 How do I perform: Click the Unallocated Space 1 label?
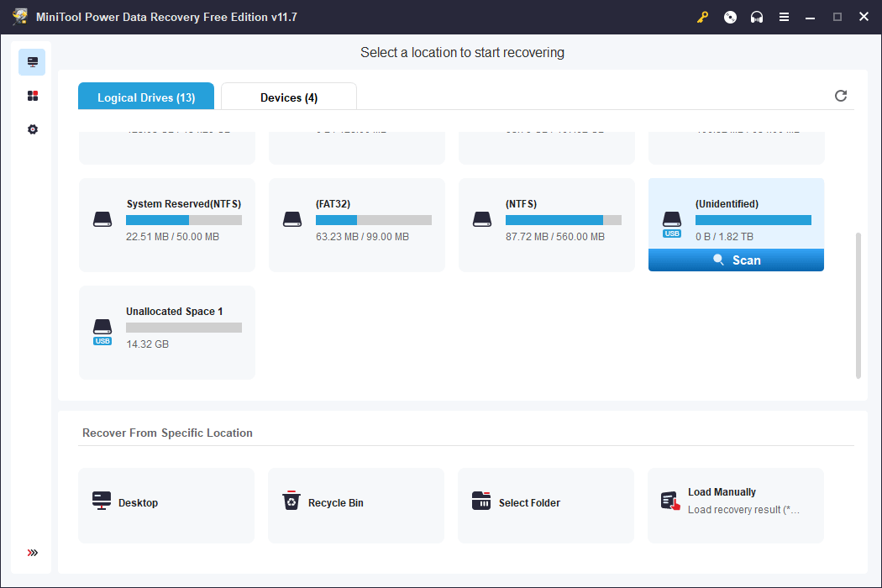pyautogui.click(x=175, y=311)
